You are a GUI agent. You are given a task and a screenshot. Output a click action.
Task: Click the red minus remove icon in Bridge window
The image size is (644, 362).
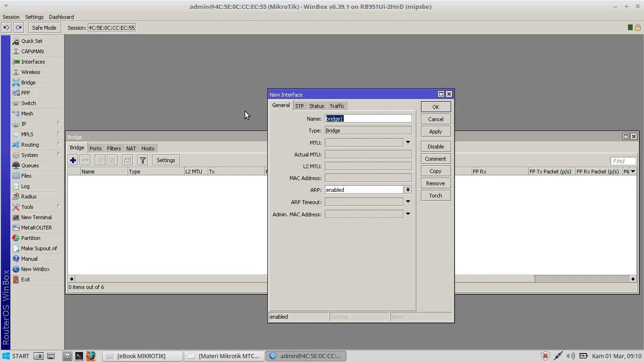[85, 160]
